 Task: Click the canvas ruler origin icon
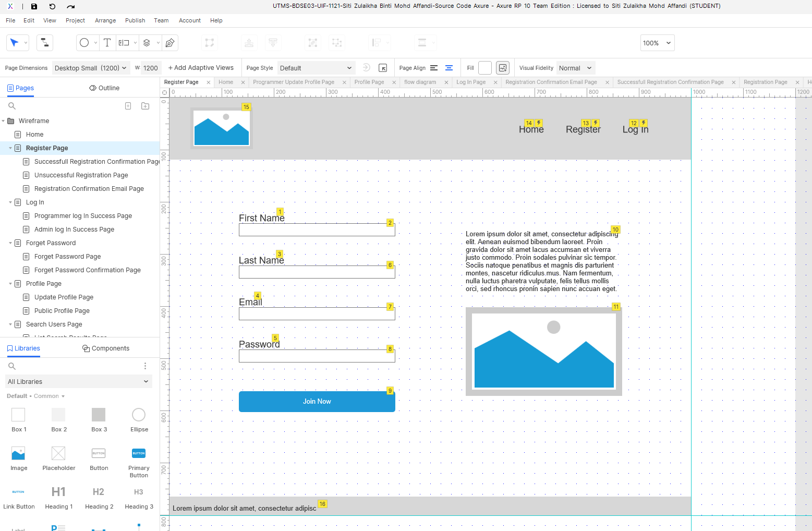tap(164, 92)
